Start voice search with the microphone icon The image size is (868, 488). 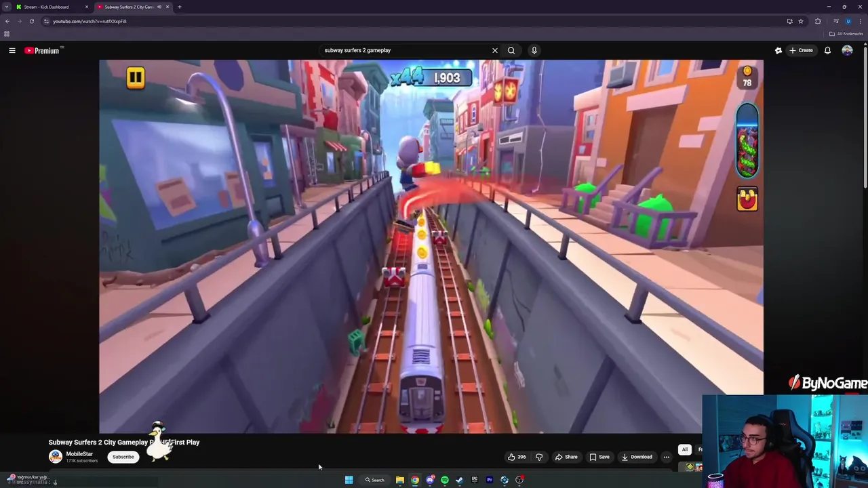(534, 50)
